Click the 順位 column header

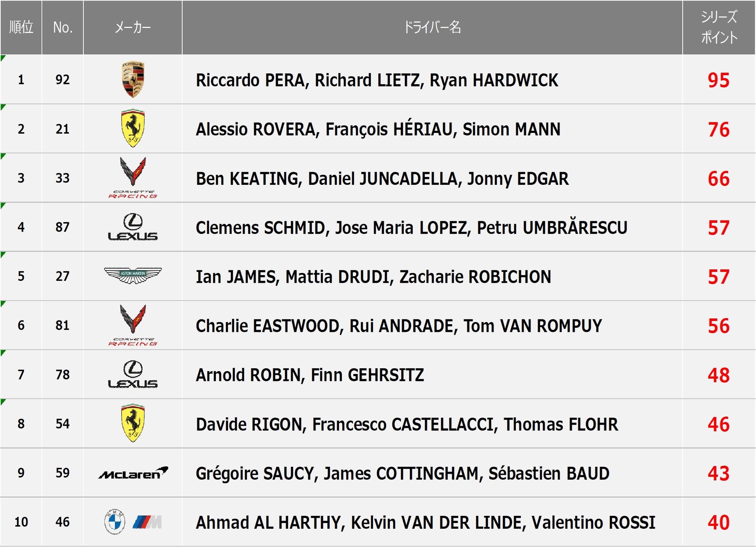coord(21,28)
